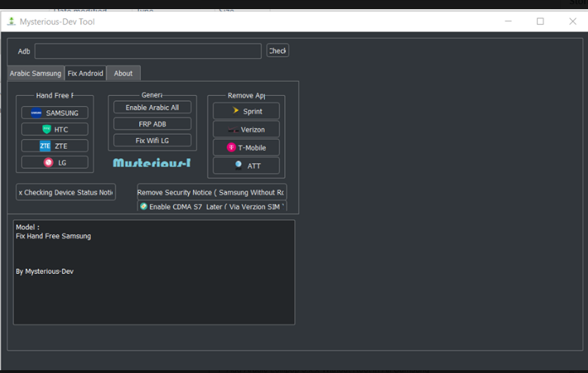Image resolution: width=588 pixels, height=373 pixels.
Task: Click 'By Mysterious-Dev' log text
Action: tap(44, 272)
